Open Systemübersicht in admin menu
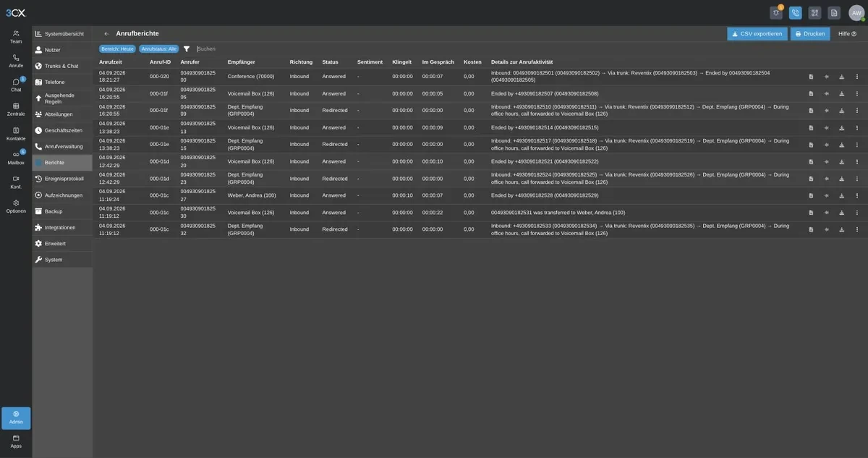 coord(62,34)
